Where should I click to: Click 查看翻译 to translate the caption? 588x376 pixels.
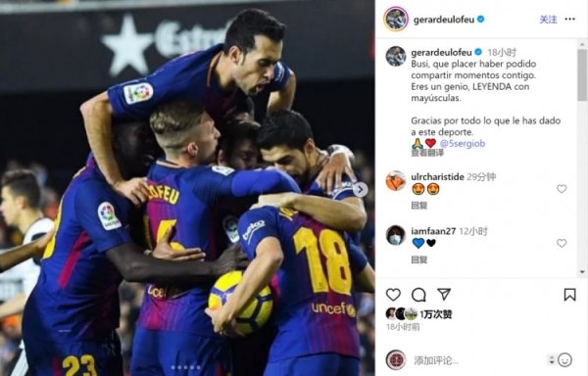pyautogui.click(x=427, y=153)
